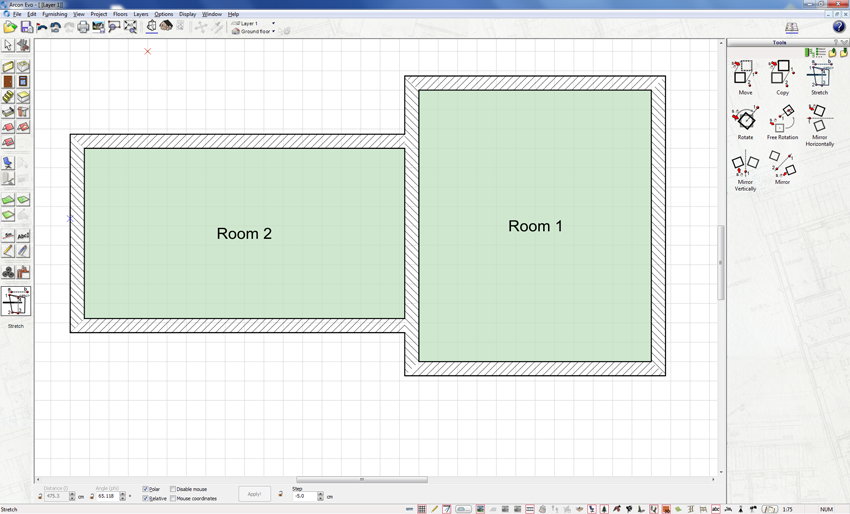Choose Move in the Tools panel
The height and width of the screenshot is (514, 850).
pyautogui.click(x=745, y=78)
